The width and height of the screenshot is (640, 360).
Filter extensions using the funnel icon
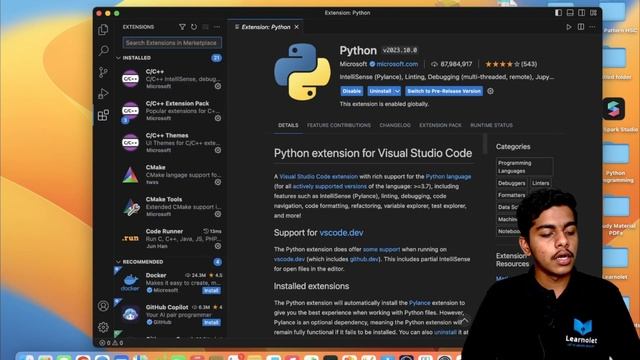182,27
